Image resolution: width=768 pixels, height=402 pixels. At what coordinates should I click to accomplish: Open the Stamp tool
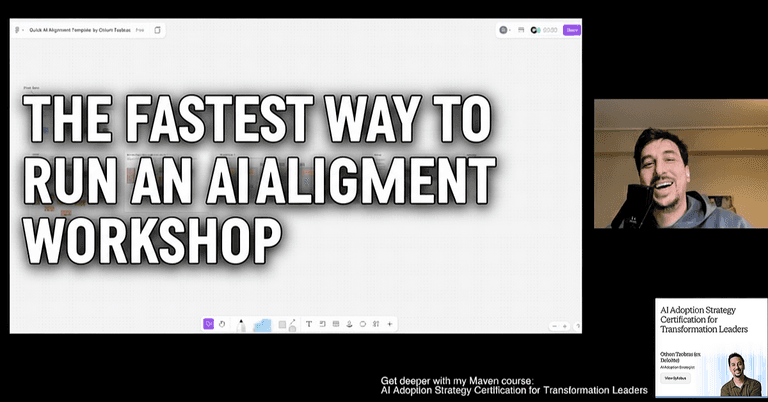[x=349, y=324]
